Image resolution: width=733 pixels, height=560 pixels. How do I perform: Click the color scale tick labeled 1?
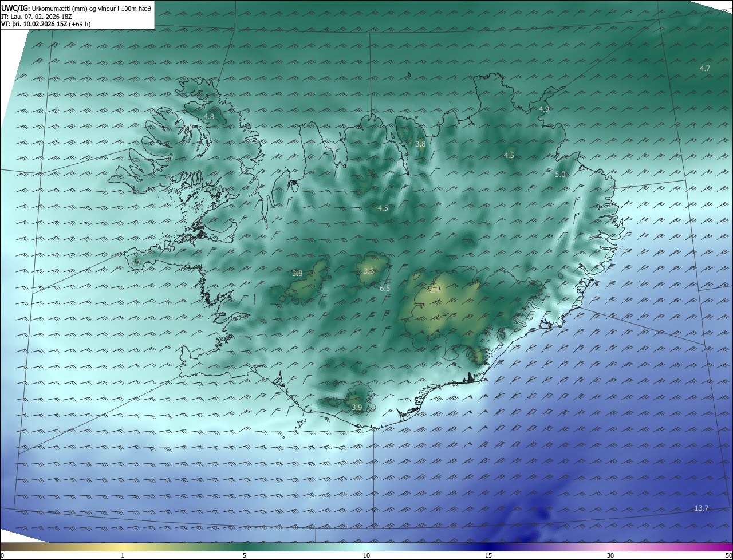point(123,555)
